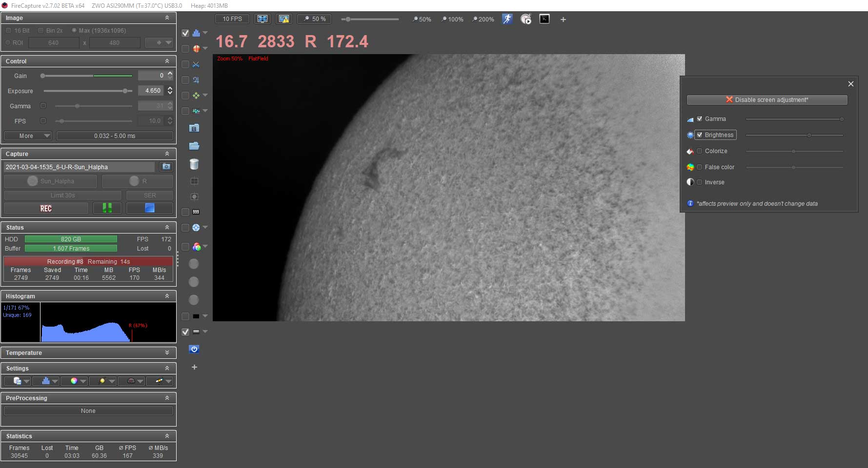Open the running-man autorun icon
Image resolution: width=868 pixels, height=468 pixels.
click(507, 19)
